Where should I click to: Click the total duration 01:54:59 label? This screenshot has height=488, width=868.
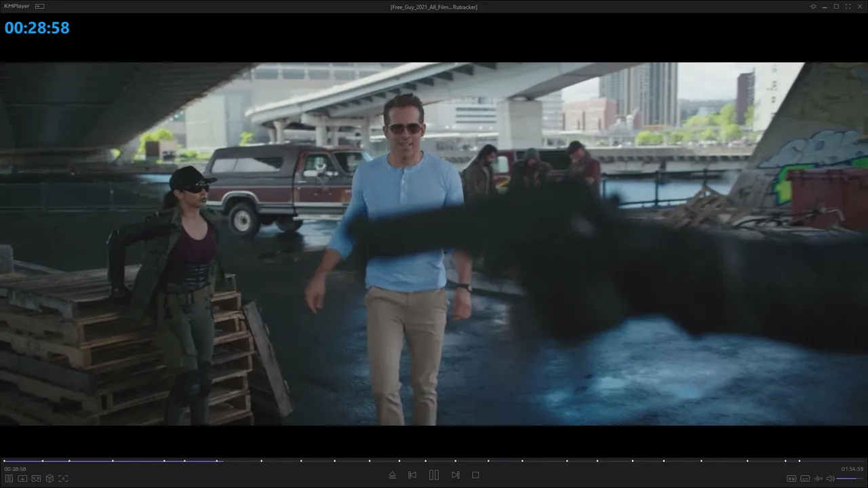click(x=852, y=469)
